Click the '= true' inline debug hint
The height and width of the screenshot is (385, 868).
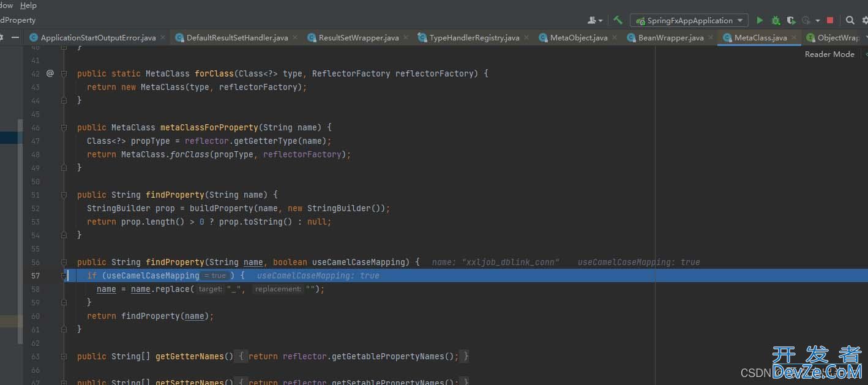pyautogui.click(x=215, y=275)
